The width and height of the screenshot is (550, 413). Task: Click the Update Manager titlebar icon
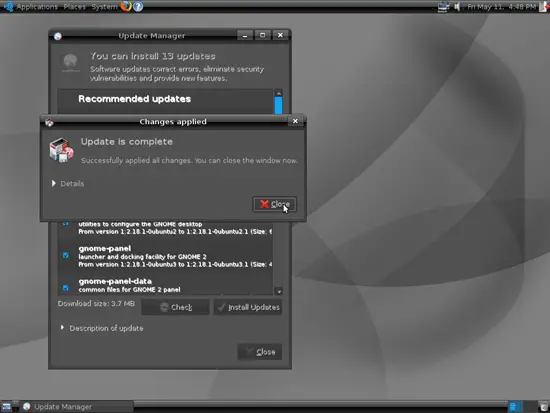pyautogui.click(x=58, y=36)
